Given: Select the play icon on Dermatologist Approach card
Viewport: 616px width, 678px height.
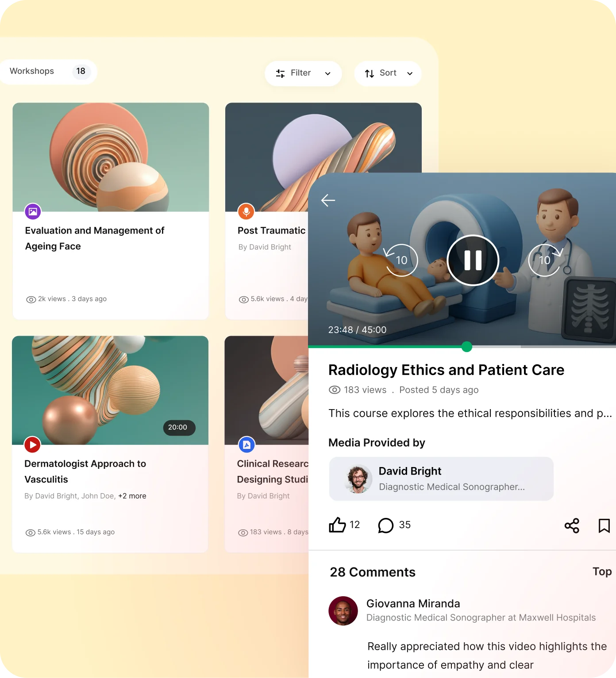Looking at the screenshot, I should tap(32, 444).
